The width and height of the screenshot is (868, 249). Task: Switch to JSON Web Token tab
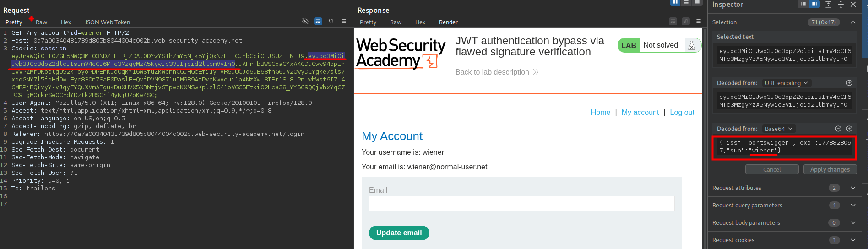(107, 22)
